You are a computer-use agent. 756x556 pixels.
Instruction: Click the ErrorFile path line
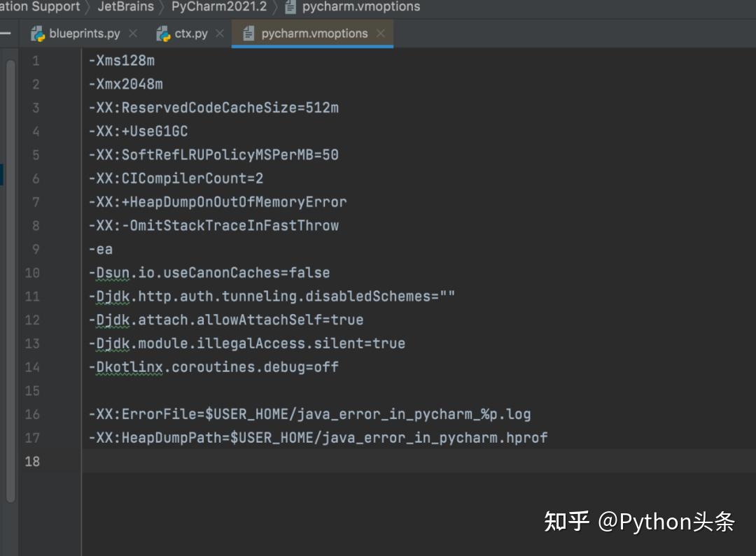point(309,415)
